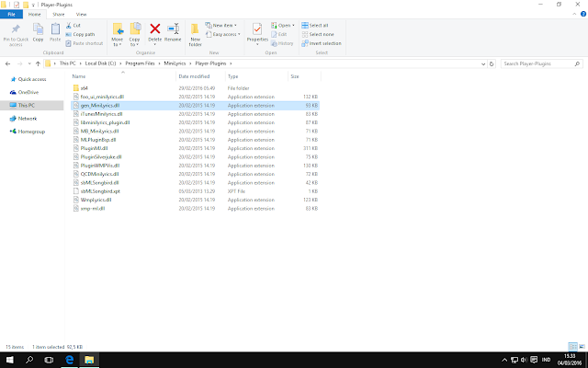Sort by the Type column header
The image size is (588, 368).
(x=232, y=76)
